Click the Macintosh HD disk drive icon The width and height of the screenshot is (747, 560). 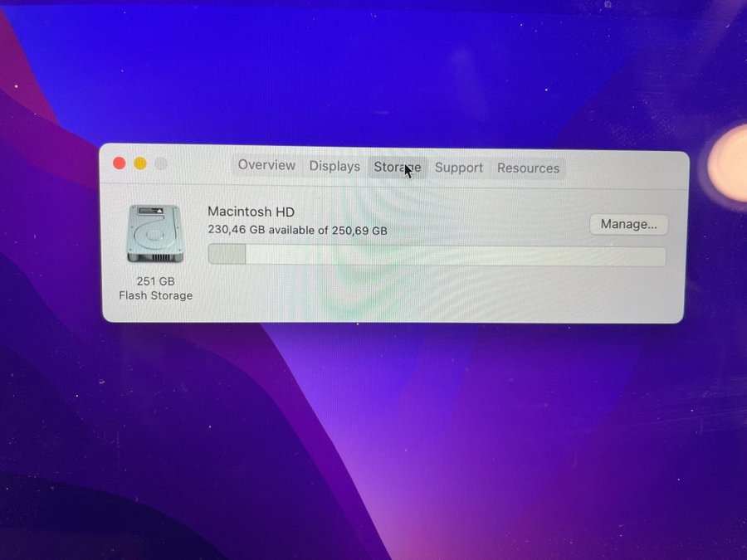[x=154, y=235]
